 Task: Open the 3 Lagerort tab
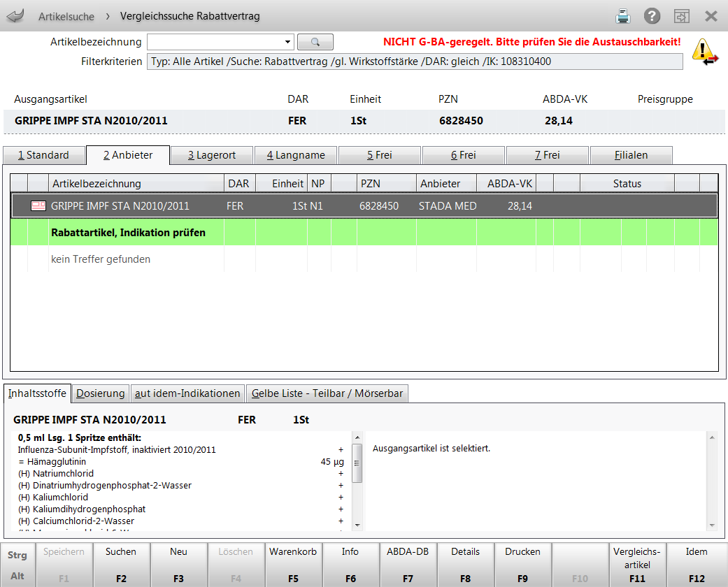212,155
